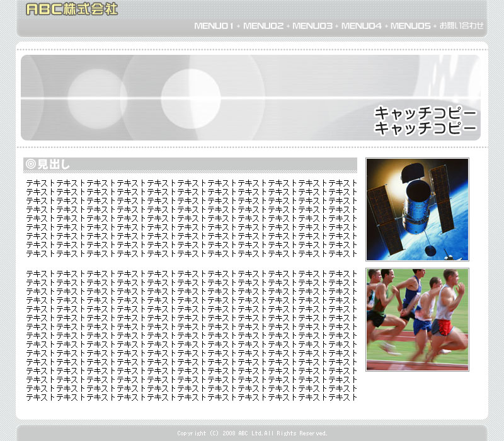Open MENU01 in the navigation bar

(214, 26)
